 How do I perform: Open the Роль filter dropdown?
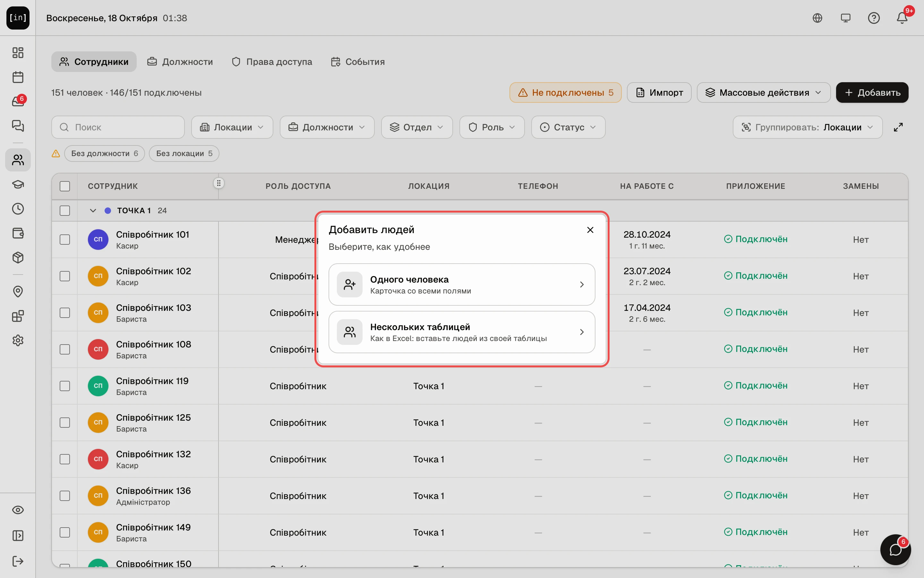(x=492, y=127)
